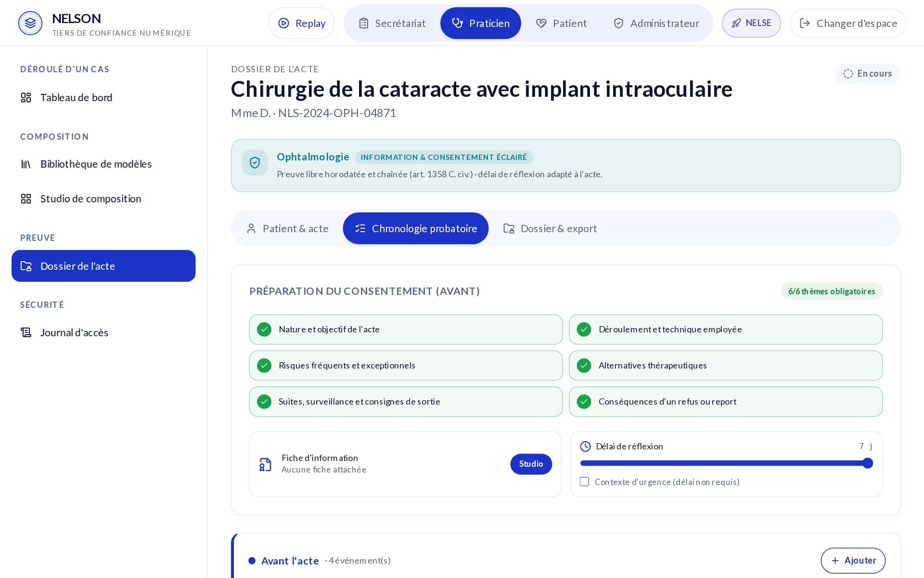Toggle the Risques fréquents et exceptionnels theme
Viewport: 924px width, 578px height.
[406, 366]
